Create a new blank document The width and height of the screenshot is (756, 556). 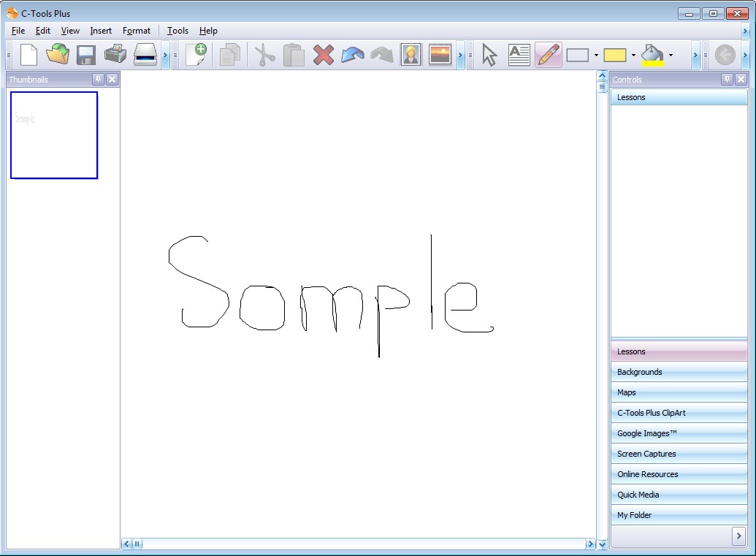click(x=29, y=55)
